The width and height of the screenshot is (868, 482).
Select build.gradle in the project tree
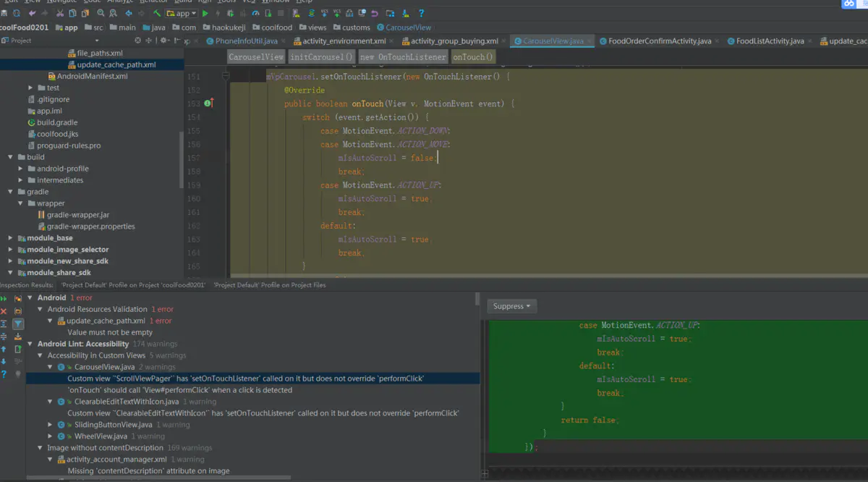[x=51, y=122]
